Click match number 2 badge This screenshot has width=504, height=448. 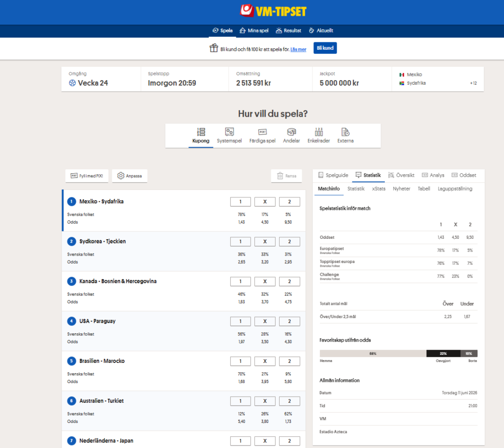coord(71,242)
